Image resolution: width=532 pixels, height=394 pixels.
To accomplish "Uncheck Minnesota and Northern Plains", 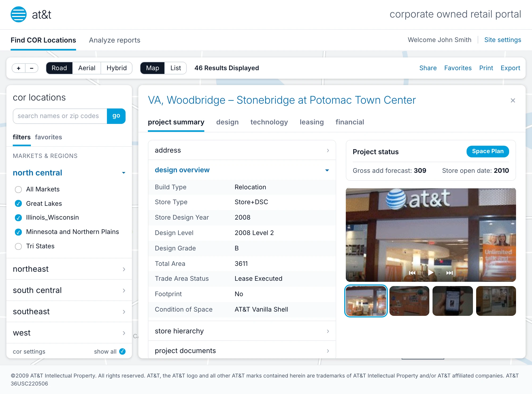I will tap(18, 232).
